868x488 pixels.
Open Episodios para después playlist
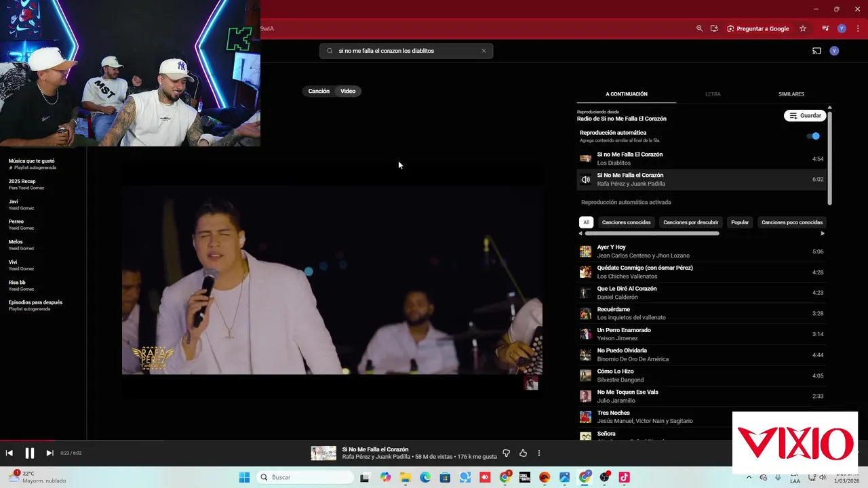(35, 305)
